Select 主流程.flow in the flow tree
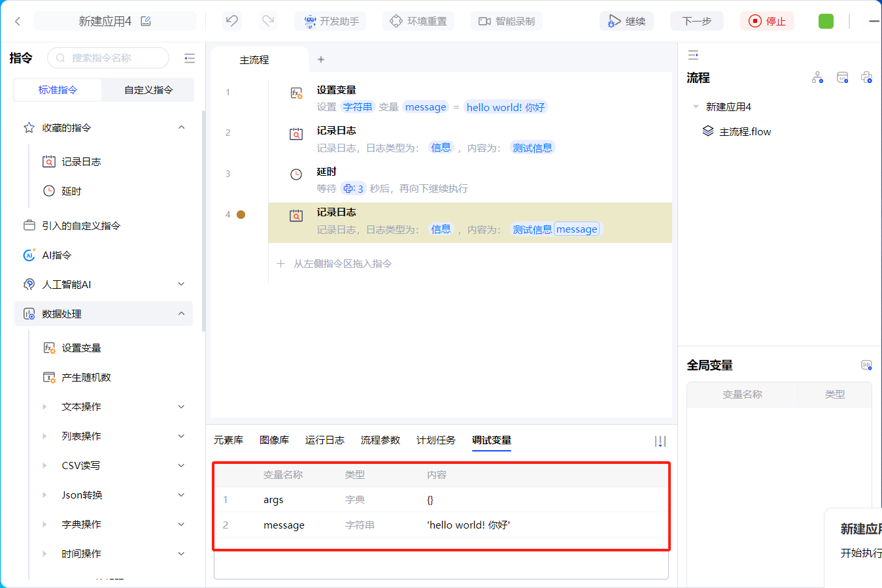The width and height of the screenshot is (882, 588). [x=745, y=131]
